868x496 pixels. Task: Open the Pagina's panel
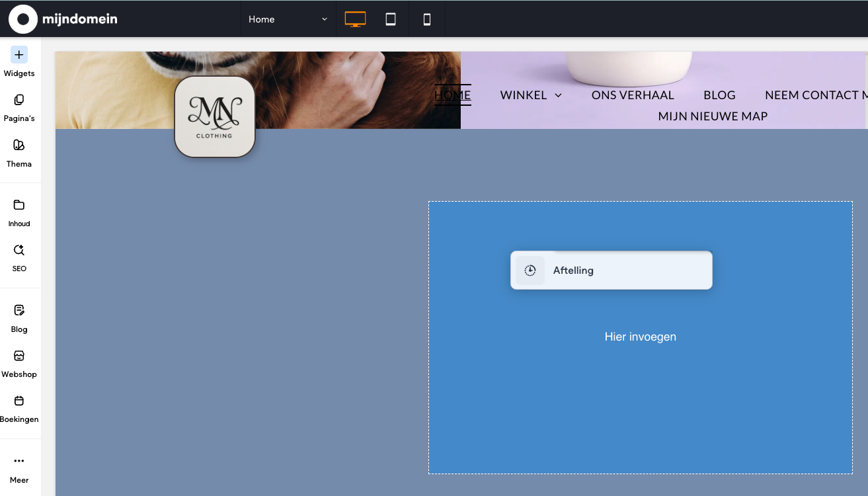point(19,108)
